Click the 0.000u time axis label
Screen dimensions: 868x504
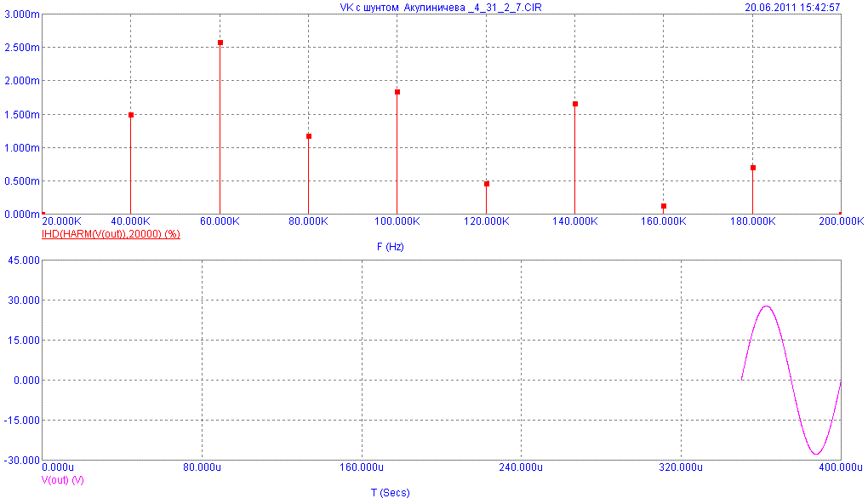coord(58,467)
